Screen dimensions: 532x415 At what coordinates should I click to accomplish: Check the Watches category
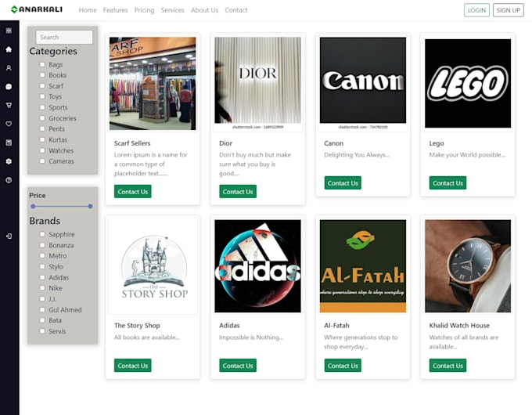click(x=42, y=150)
